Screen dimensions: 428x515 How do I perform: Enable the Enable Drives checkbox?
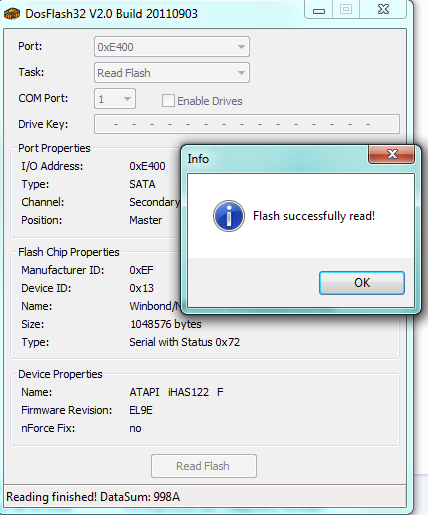pyautogui.click(x=168, y=101)
